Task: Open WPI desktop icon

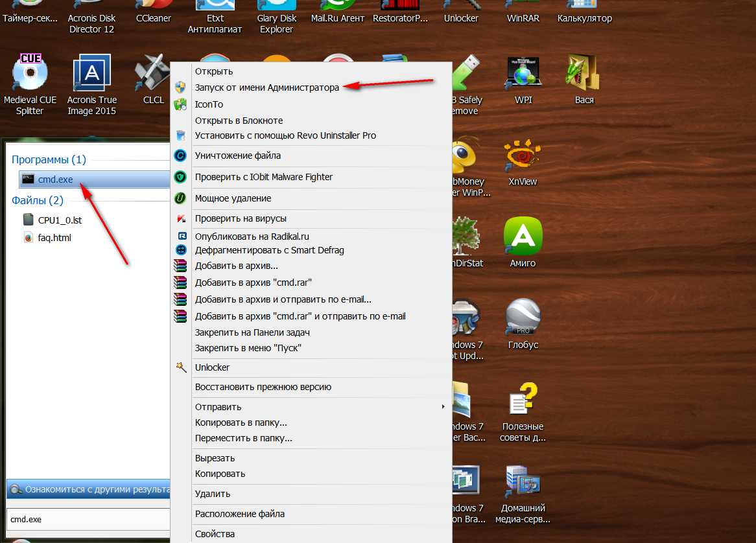Action: click(523, 80)
